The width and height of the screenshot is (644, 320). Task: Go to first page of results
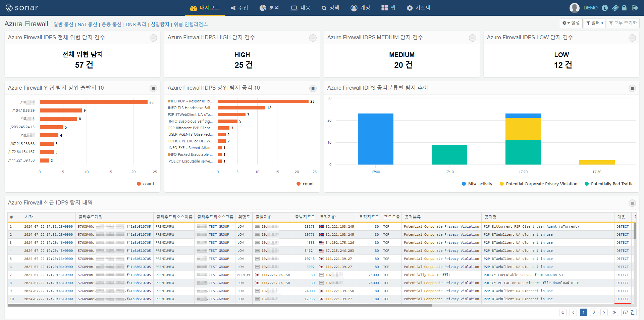point(563,312)
